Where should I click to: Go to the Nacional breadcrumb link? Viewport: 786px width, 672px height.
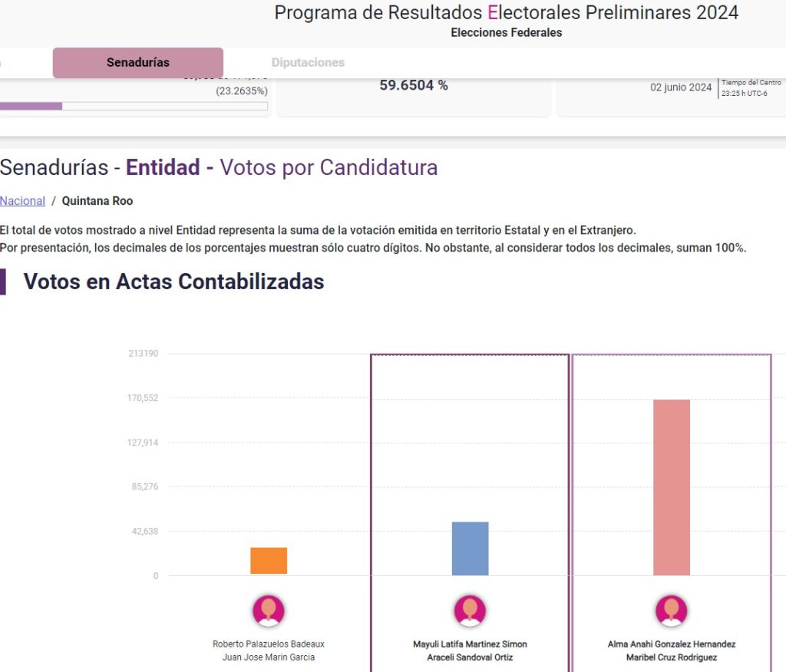pos(22,201)
